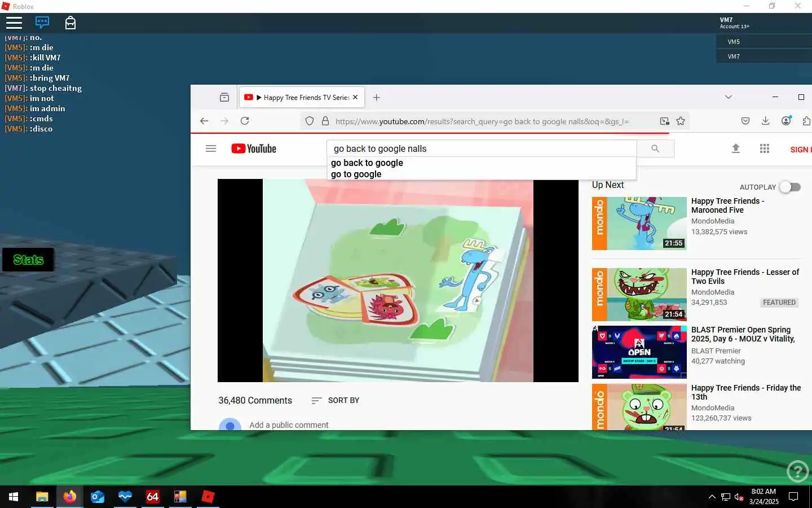Expand the list-all-tabs dropdown arrow
This screenshot has width=812, height=508.
coord(729,97)
